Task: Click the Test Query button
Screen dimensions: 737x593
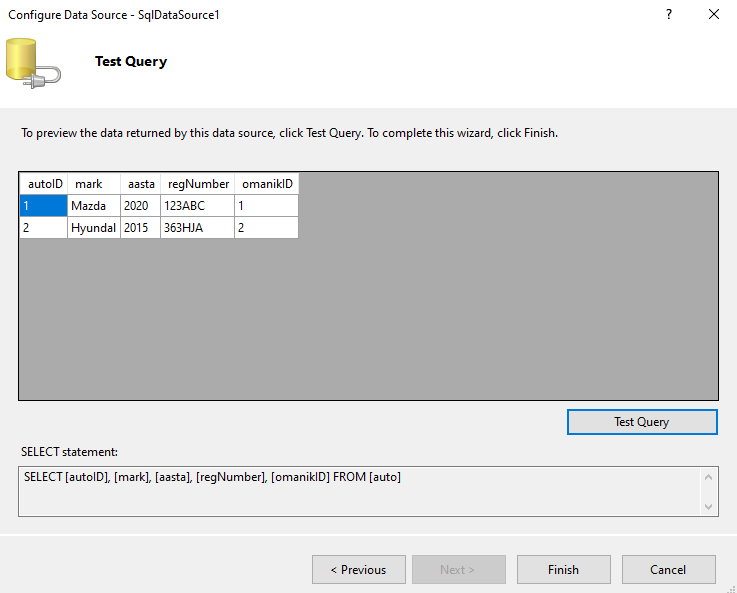Action: click(642, 422)
